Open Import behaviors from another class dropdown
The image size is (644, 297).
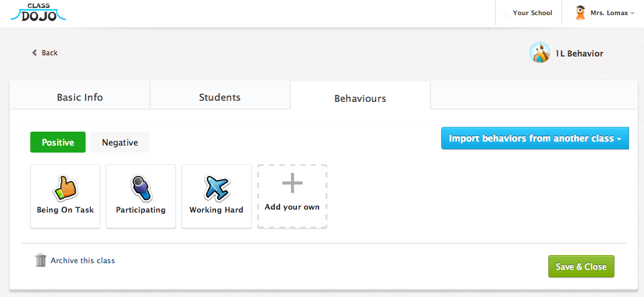pos(535,139)
